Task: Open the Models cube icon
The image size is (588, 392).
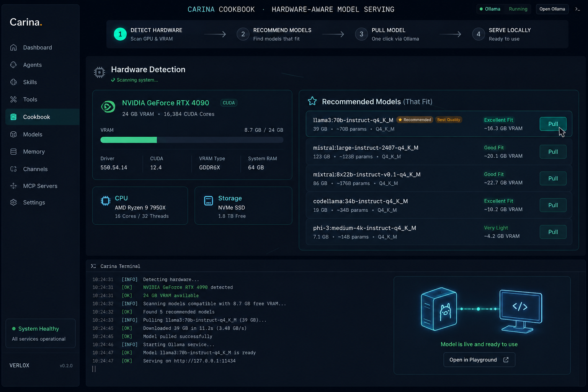Action: pos(13,134)
